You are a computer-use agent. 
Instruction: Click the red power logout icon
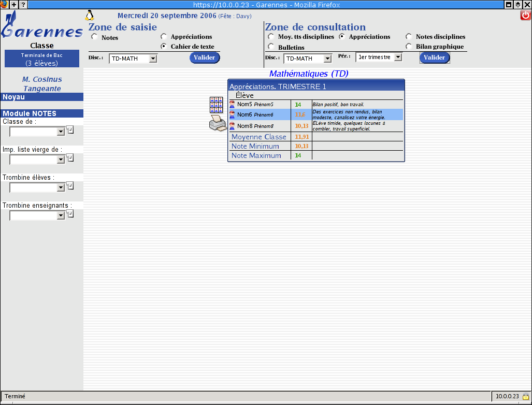click(525, 16)
